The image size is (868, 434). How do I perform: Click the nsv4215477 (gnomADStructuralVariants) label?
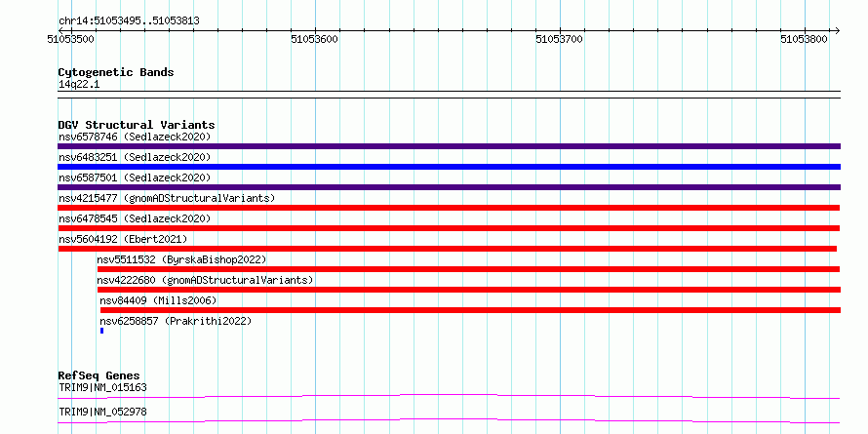pos(167,198)
